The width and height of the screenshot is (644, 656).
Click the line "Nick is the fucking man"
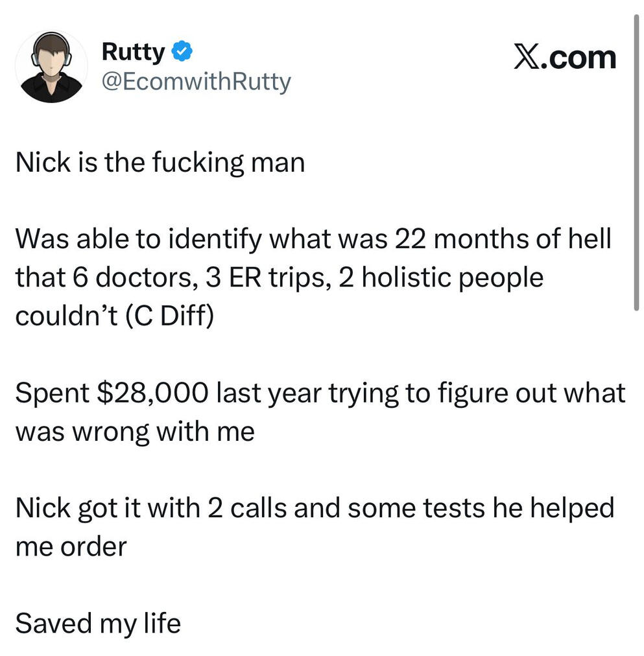click(160, 161)
